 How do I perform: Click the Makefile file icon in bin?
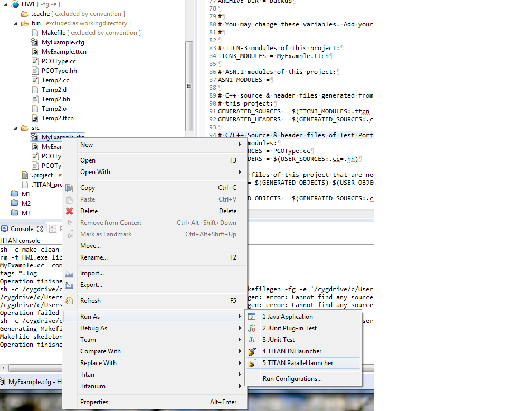click(x=35, y=33)
